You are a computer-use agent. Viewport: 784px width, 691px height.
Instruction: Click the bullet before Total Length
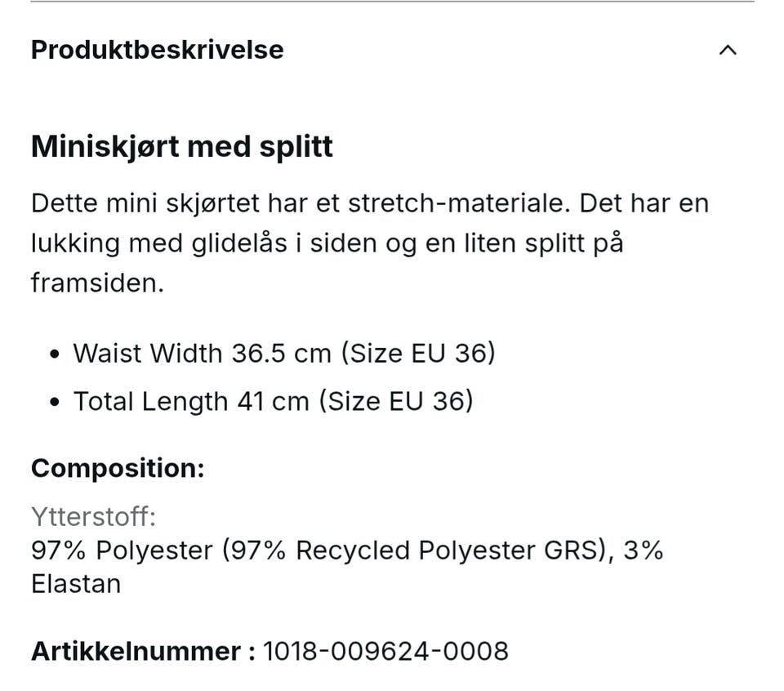tap(55, 402)
